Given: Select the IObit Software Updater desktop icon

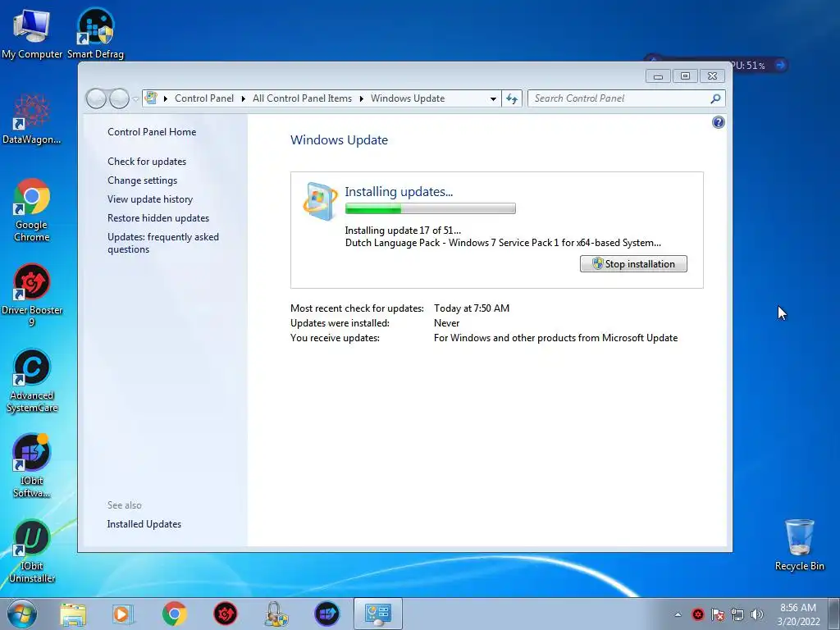Looking at the screenshot, I should pos(32,466).
